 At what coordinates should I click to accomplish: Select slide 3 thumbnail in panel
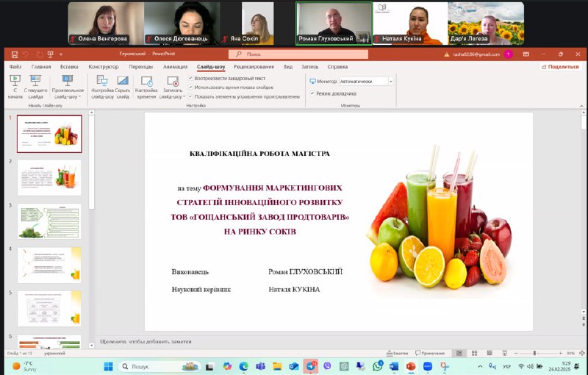(49, 221)
